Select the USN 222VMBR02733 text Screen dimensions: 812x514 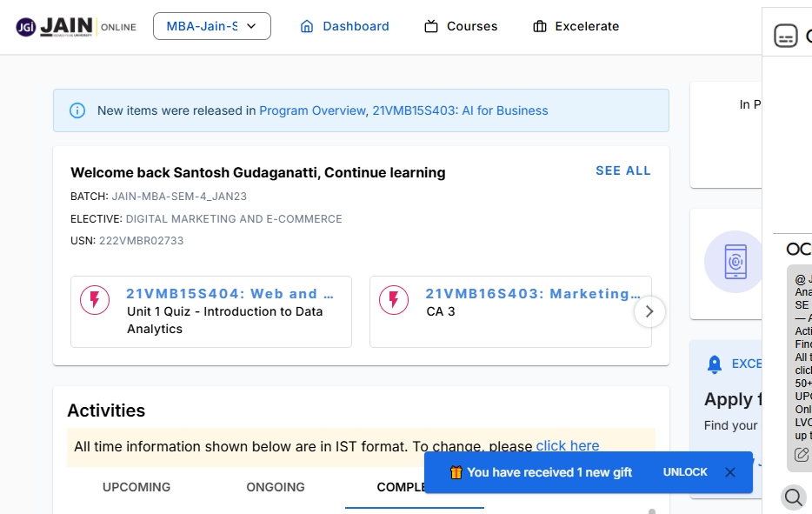(x=142, y=240)
